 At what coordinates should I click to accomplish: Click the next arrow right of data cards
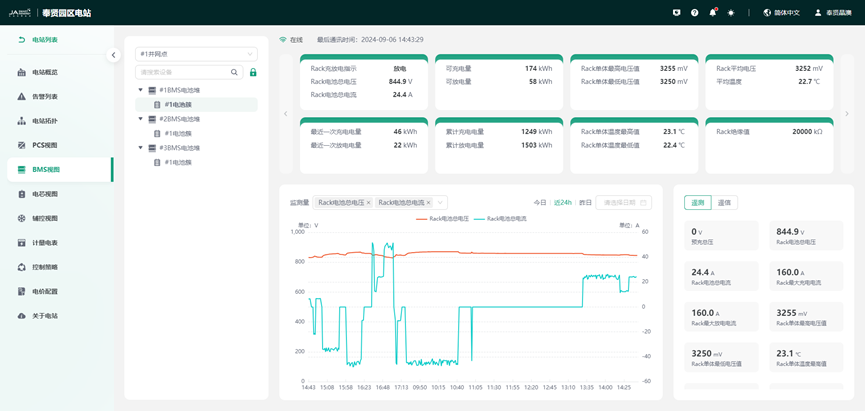coord(847,114)
